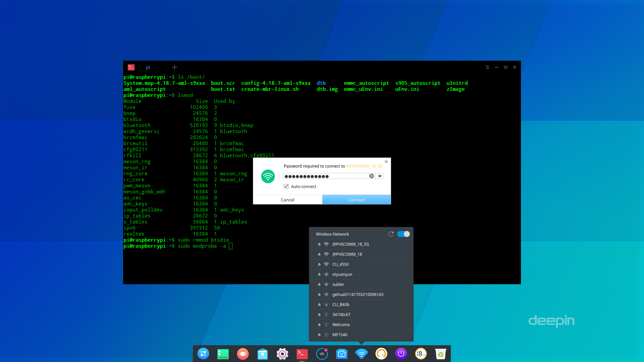Click uInitrd in terminal listing

[x=457, y=83]
